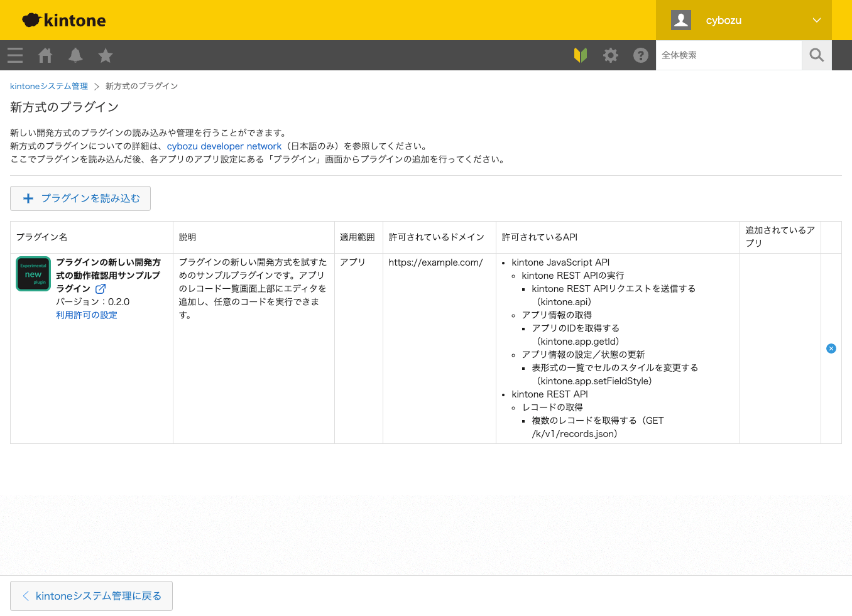
Task: Open the help question mark icon
Action: 641,55
